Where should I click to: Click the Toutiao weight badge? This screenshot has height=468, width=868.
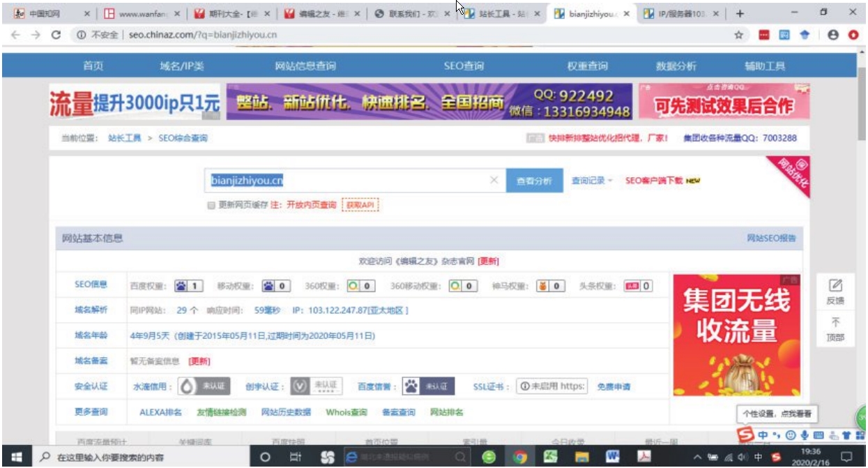point(638,286)
